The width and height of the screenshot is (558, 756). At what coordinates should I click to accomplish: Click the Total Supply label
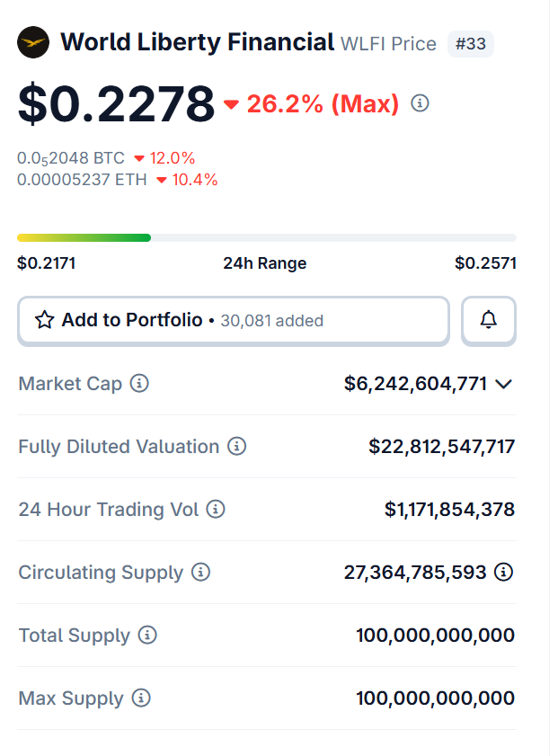75,636
